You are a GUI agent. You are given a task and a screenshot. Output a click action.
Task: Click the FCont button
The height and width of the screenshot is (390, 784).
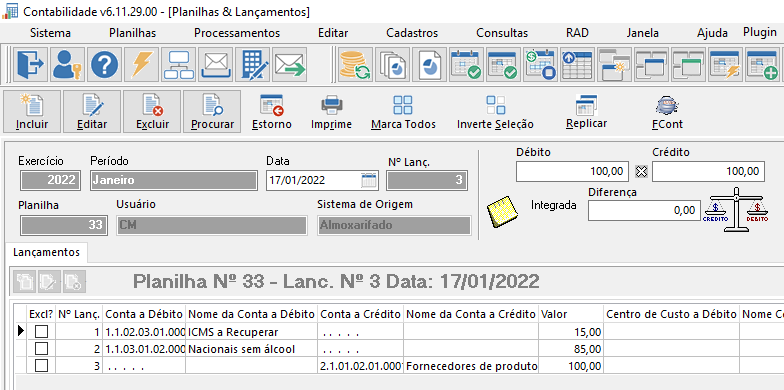[x=667, y=112]
